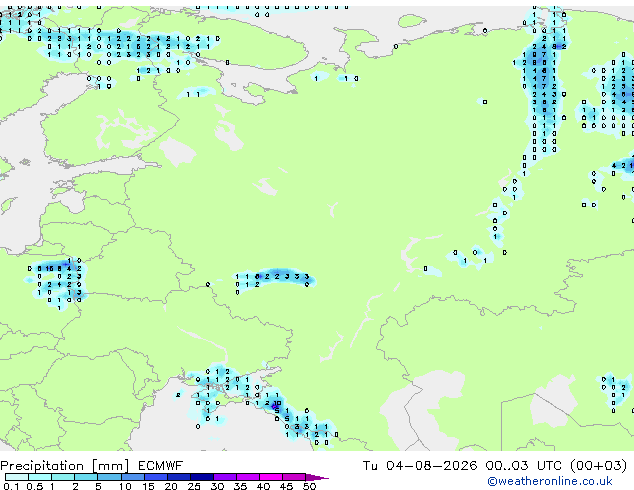
Task: Click the 1–2 mm legend swatch
Action: pyautogui.click(x=63, y=477)
